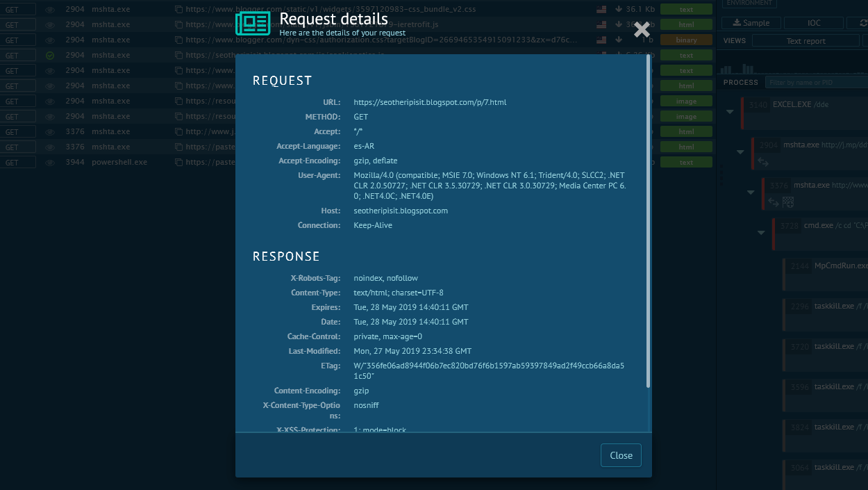Toggle the eye icon in the ieretrofit.js row
Image resolution: width=868 pixels, height=490 pixels.
50,25
